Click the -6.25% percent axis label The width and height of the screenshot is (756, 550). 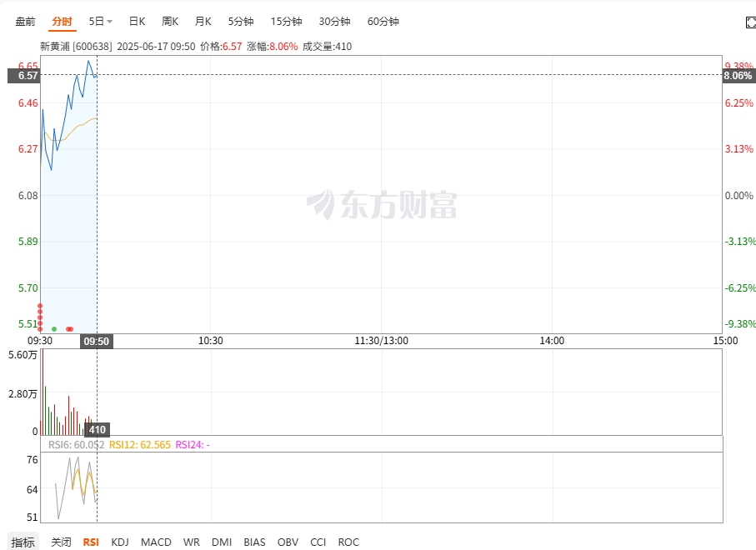click(740, 288)
